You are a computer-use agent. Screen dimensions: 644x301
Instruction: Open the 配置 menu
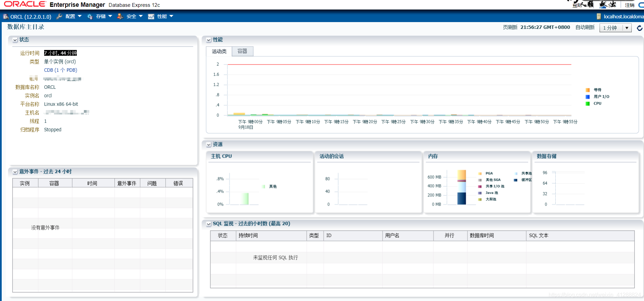tap(73, 16)
